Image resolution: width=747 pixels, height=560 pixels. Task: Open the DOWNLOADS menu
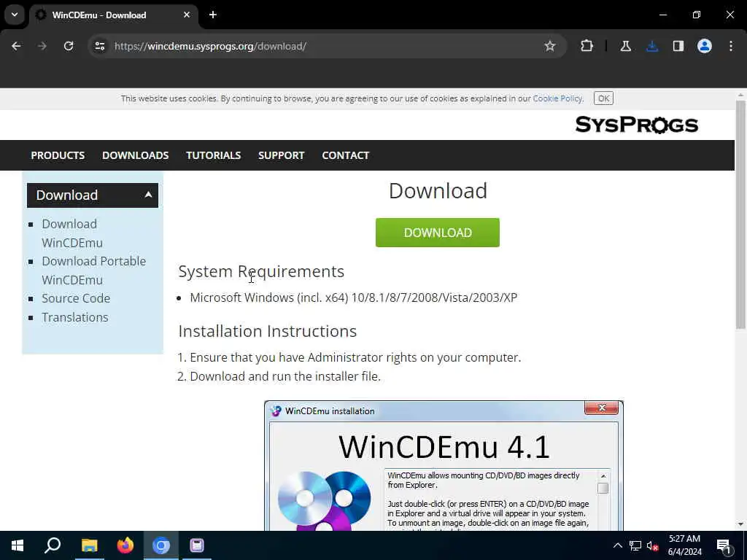click(x=135, y=155)
